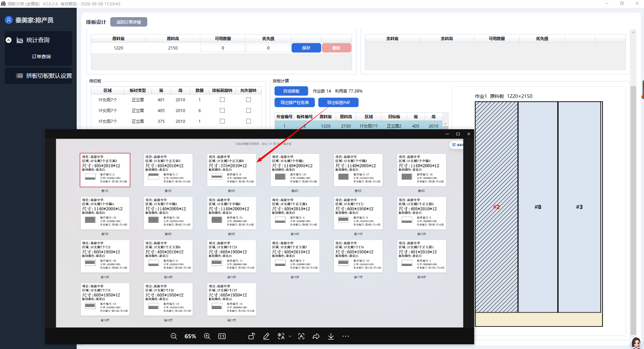The height and width of the screenshot is (349, 644).
Task: Click the 原料宽 column header in the raw material table
Action: pos(118,38)
